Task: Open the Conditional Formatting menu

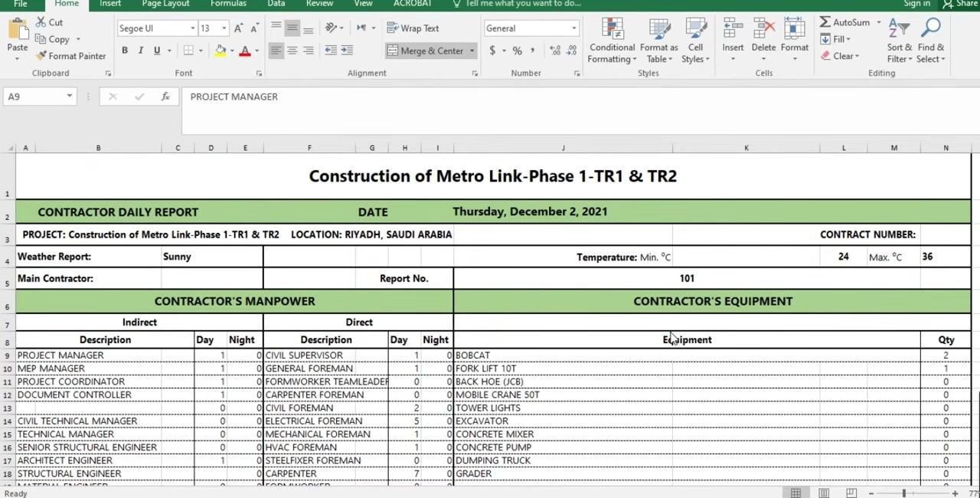Action: click(612, 41)
